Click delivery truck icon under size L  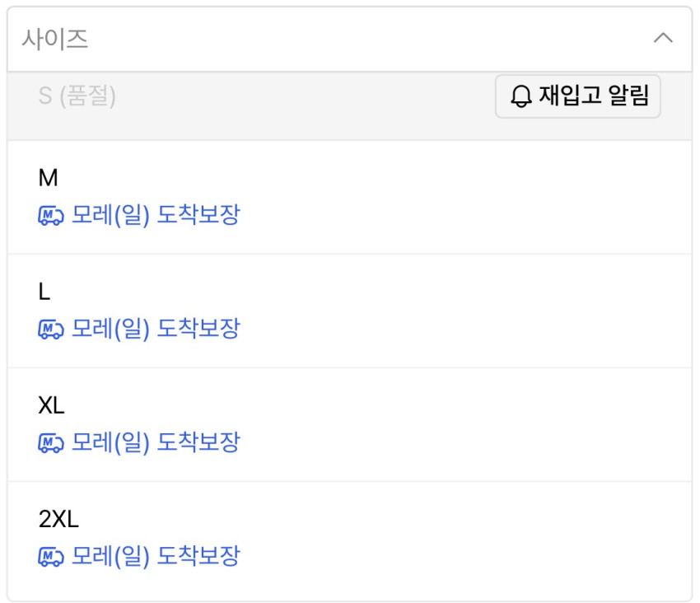51,330
